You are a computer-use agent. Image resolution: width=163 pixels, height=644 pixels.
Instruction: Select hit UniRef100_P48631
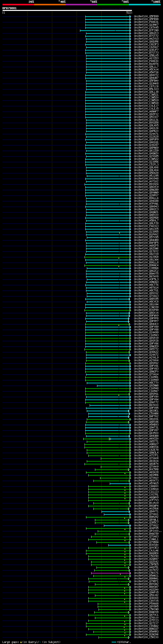point(146,22)
